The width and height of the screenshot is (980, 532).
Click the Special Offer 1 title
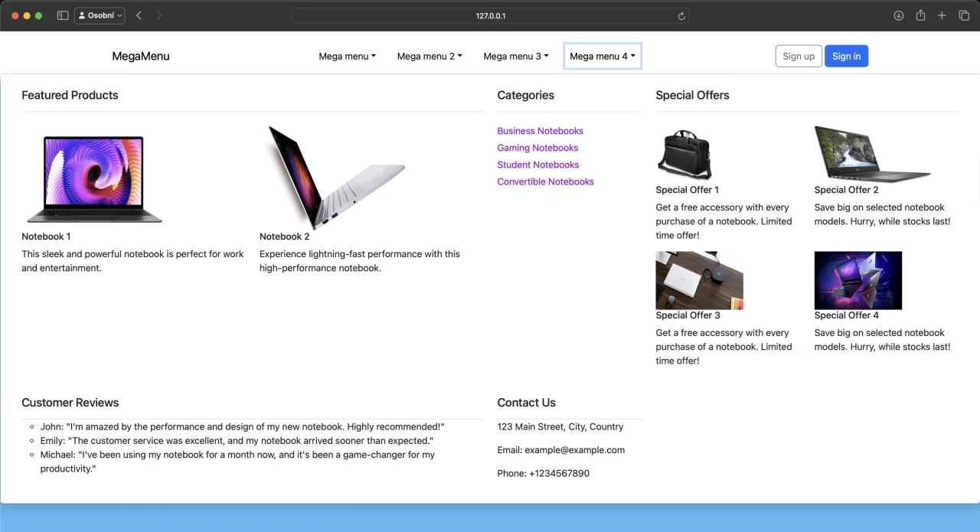tap(688, 190)
